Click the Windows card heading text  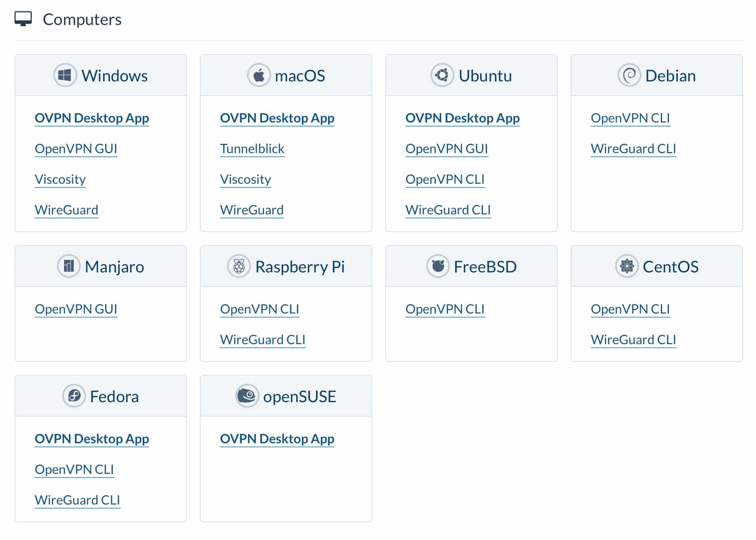point(114,76)
